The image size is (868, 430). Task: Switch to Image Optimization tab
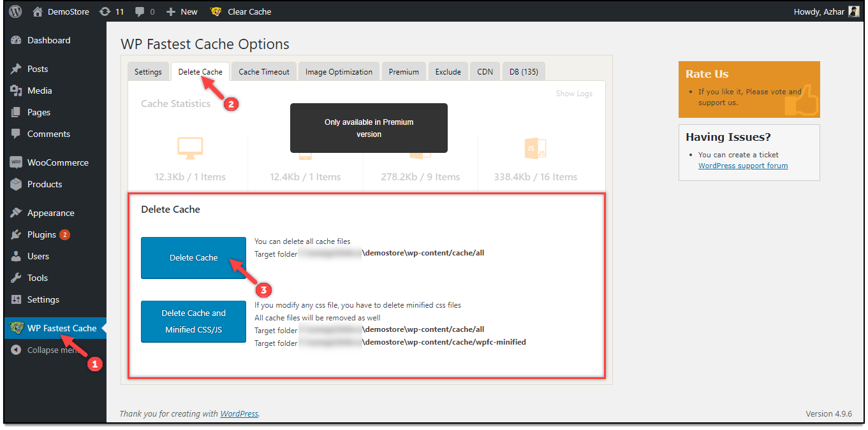(339, 71)
